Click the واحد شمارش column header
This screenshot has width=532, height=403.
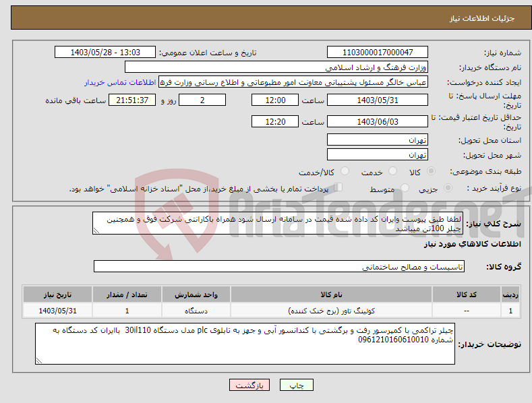[x=196, y=294]
